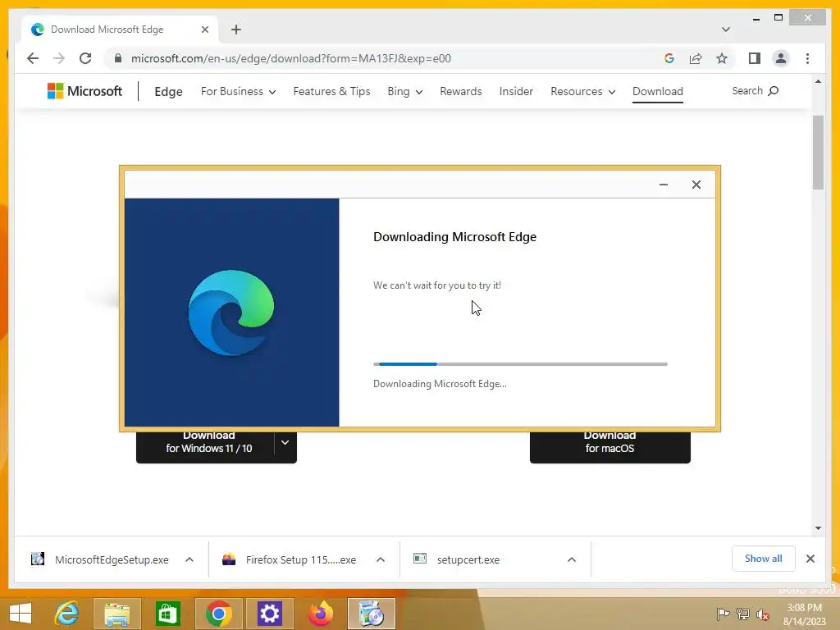840x630 pixels.
Task: Reload the page with refresh icon
Action: coord(85,58)
